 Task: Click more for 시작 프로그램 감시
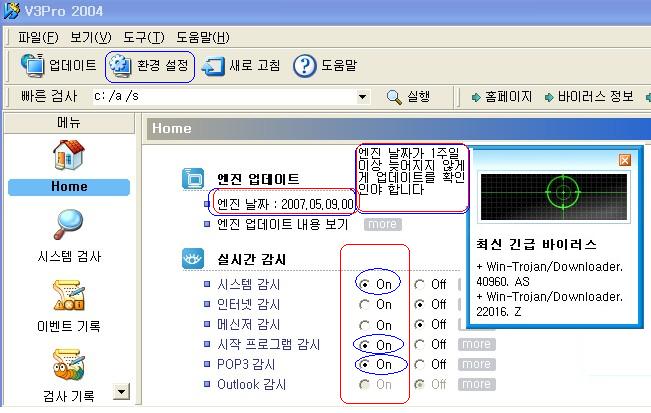point(477,345)
